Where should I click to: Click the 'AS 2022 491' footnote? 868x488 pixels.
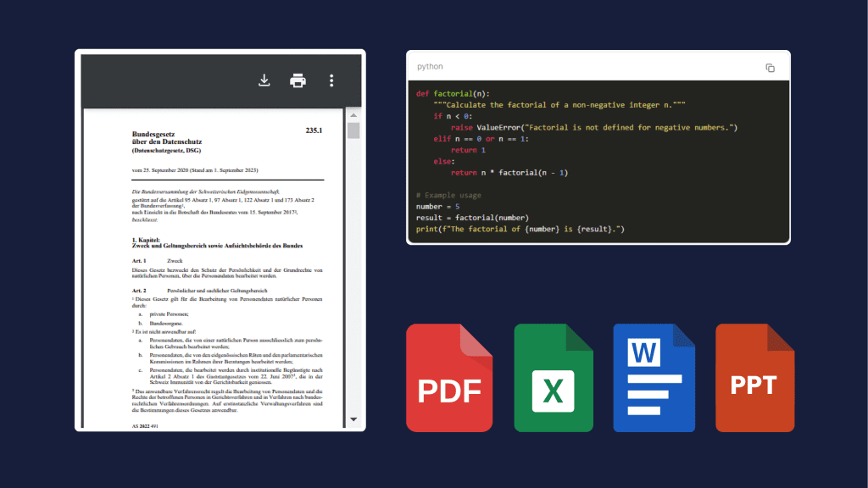coord(145,426)
